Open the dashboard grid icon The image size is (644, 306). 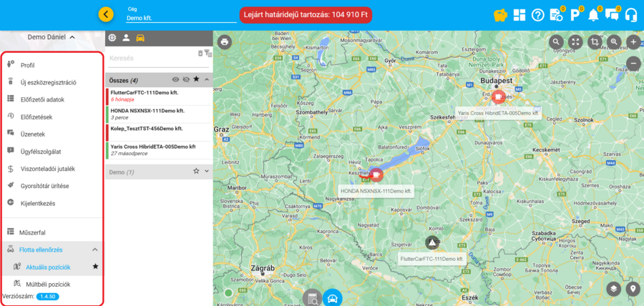519,14
